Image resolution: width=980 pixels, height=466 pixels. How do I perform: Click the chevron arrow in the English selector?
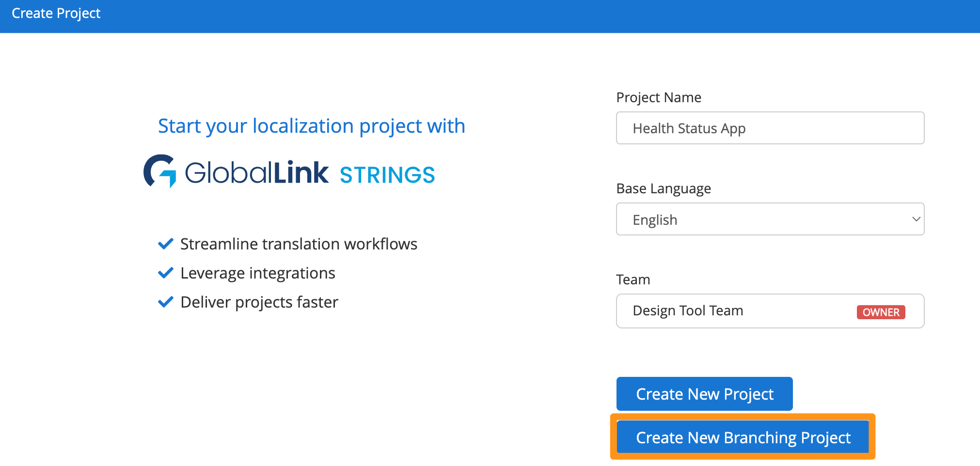tap(916, 219)
